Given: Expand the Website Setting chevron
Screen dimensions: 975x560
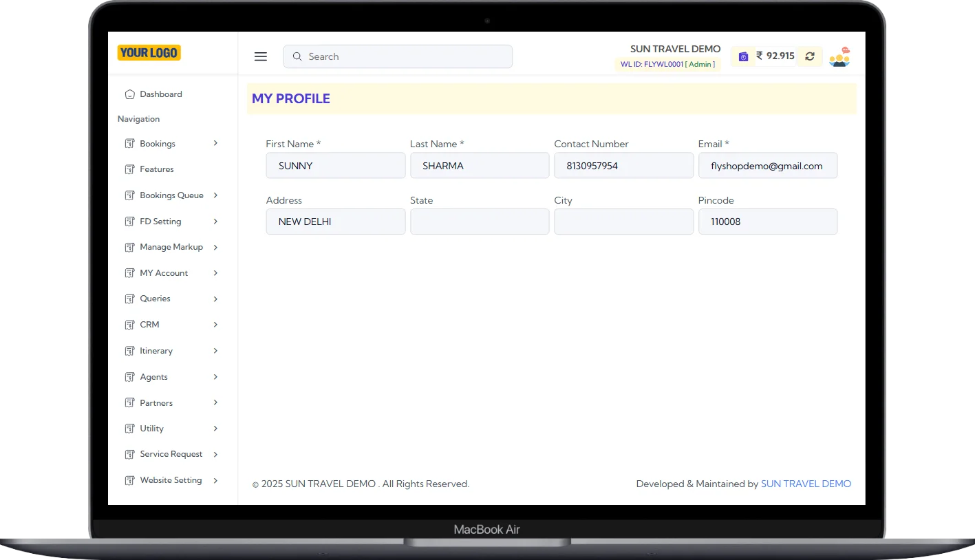Looking at the screenshot, I should [215, 480].
